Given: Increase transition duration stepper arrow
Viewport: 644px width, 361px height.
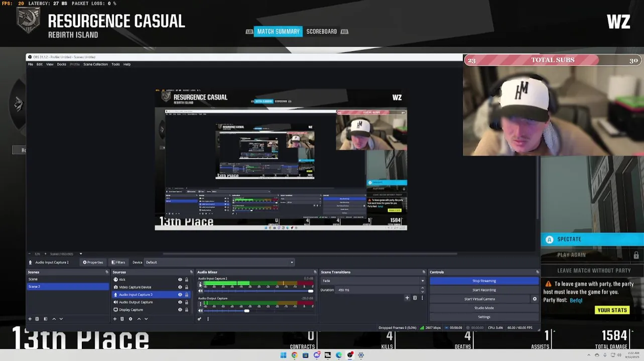Looking at the screenshot, I should pyautogui.click(x=422, y=288).
